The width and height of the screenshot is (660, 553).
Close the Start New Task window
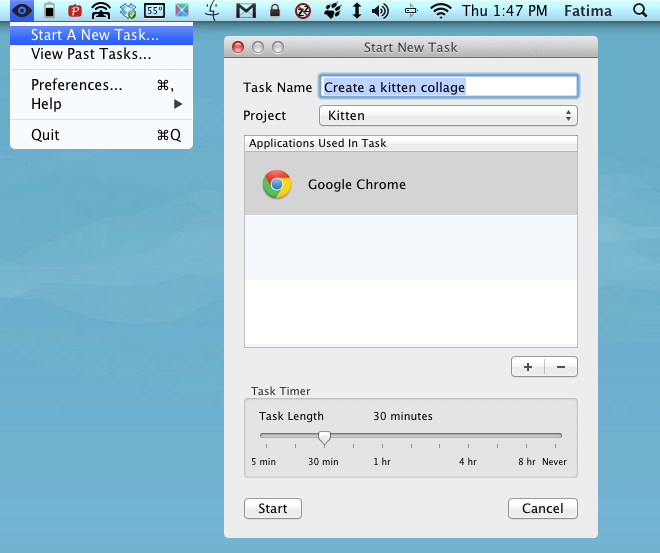(x=238, y=47)
